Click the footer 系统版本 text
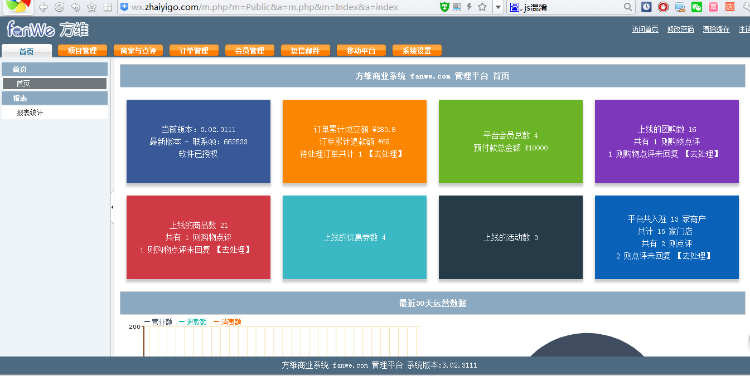This screenshot has height=376, width=750. pos(442,365)
